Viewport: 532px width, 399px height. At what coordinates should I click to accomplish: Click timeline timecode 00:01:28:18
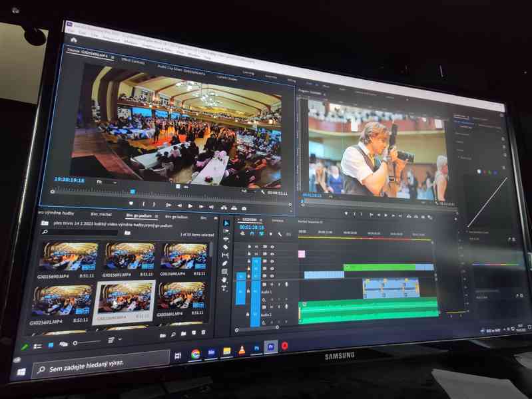tap(252, 227)
